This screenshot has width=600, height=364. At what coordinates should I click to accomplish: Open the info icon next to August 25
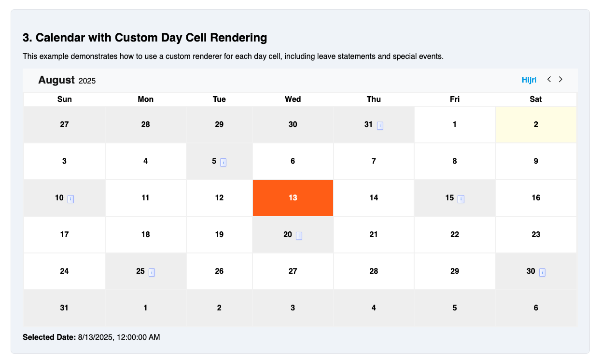152,272
